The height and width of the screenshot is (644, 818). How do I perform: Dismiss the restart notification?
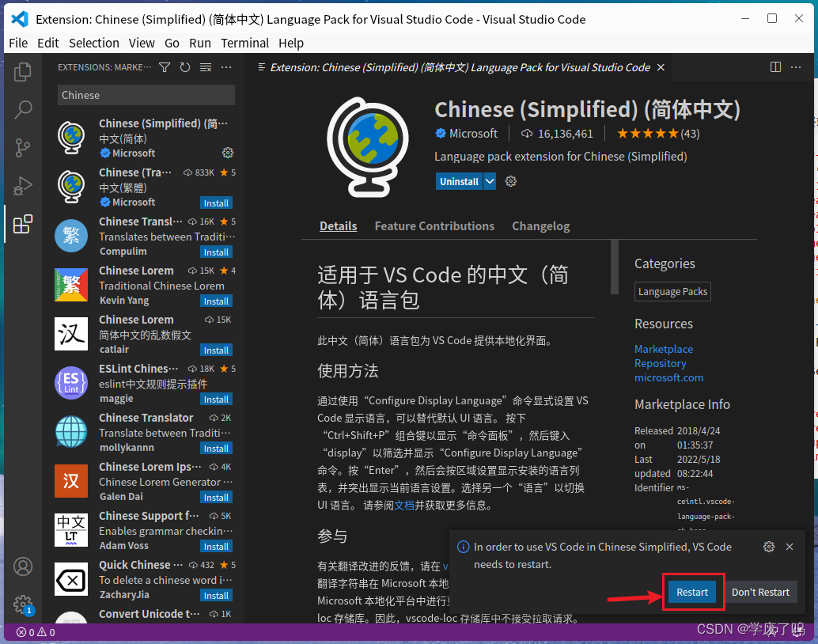pyautogui.click(x=790, y=547)
